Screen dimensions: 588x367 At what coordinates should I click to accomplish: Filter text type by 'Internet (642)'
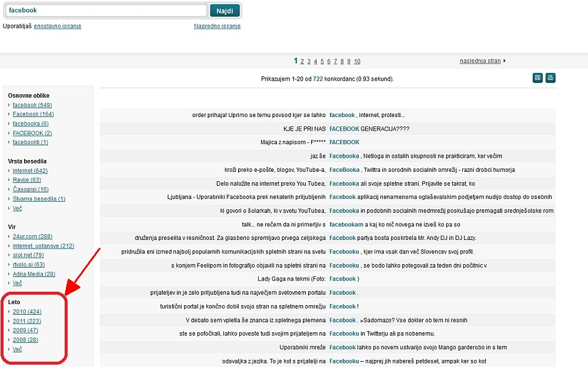31,171
